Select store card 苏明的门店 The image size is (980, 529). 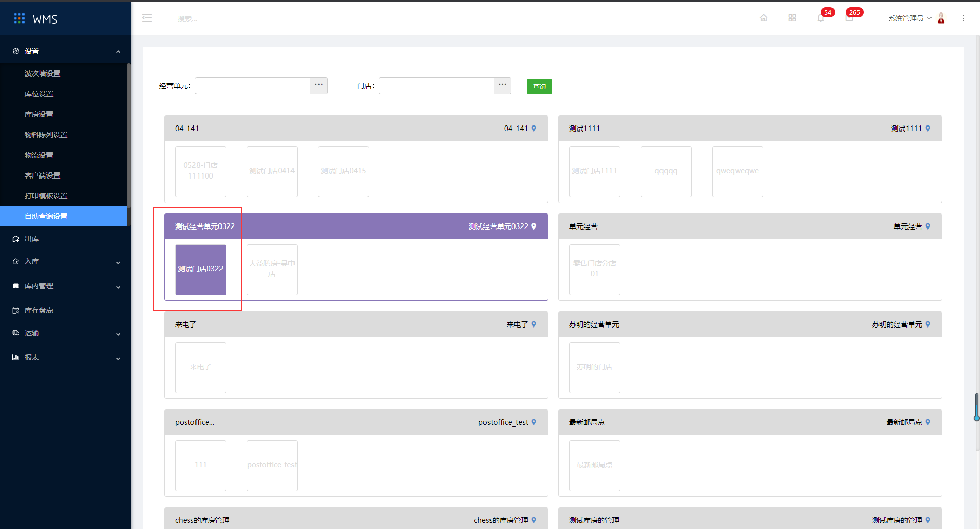595,368
